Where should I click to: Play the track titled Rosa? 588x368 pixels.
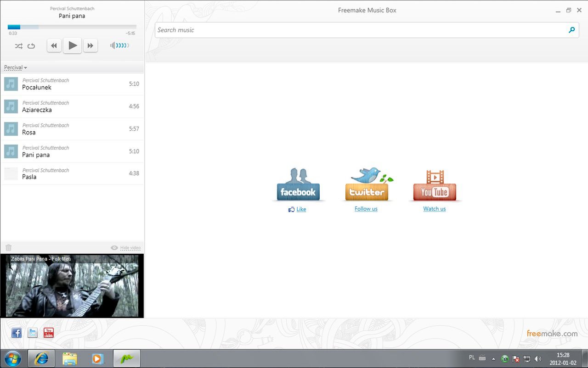click(x=72, y=129)
